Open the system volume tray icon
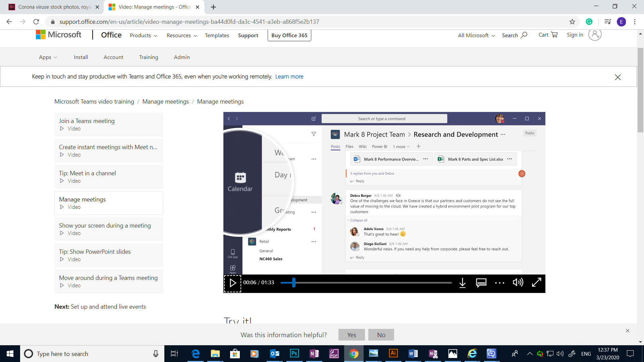 click(560, 354)
